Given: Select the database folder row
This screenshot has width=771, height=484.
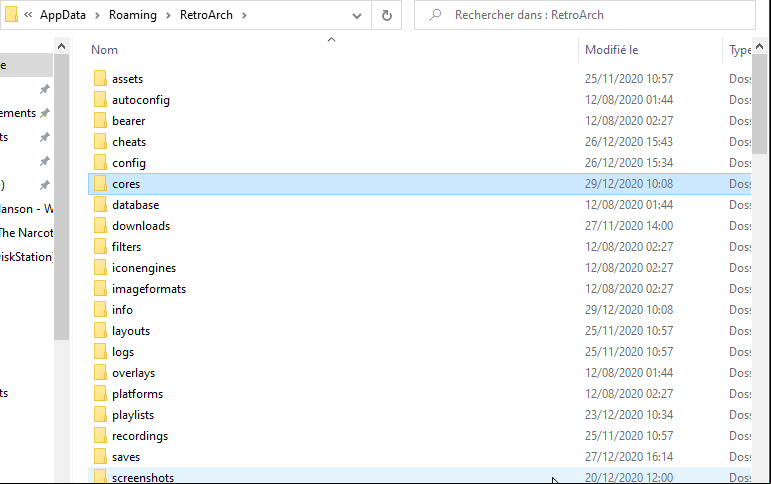Looking at the screenshot, I should 419,205.
